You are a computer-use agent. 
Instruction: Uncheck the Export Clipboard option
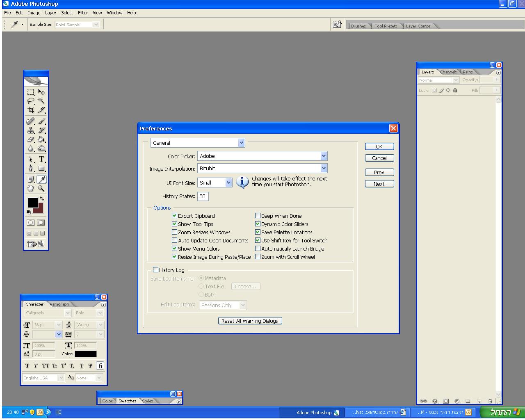point(175,216)
